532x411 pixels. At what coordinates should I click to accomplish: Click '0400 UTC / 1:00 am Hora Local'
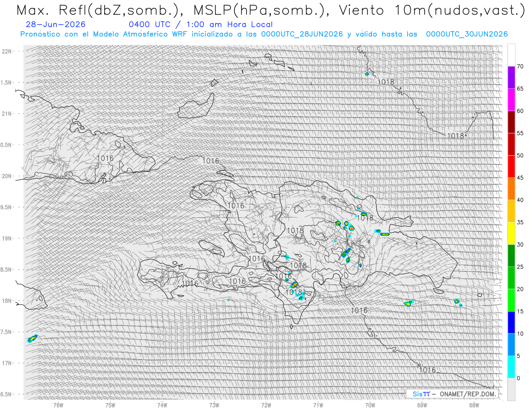pos(200,24)
